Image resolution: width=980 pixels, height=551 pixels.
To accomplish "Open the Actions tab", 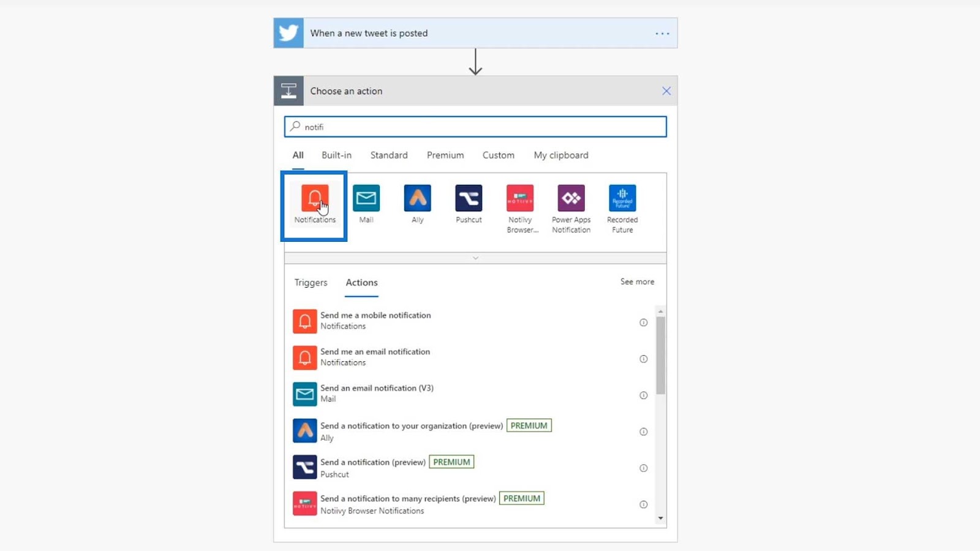I will coord(361,283).
